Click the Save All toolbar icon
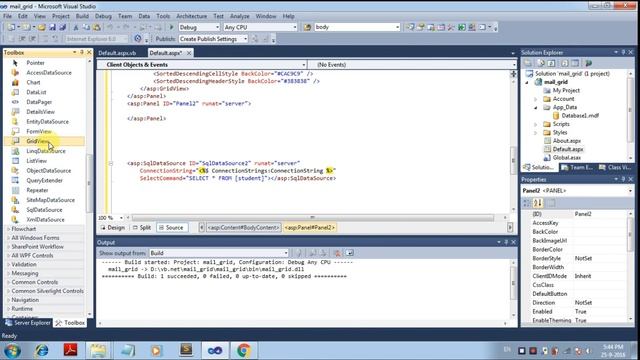The width and height of the screenshot is (640, 360). click(x=62, y=27)
